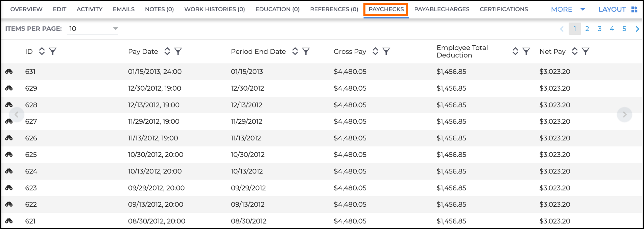Screen dimensions: 644x229
Task: Sort the Period End Date column
Action: (295, 51)
